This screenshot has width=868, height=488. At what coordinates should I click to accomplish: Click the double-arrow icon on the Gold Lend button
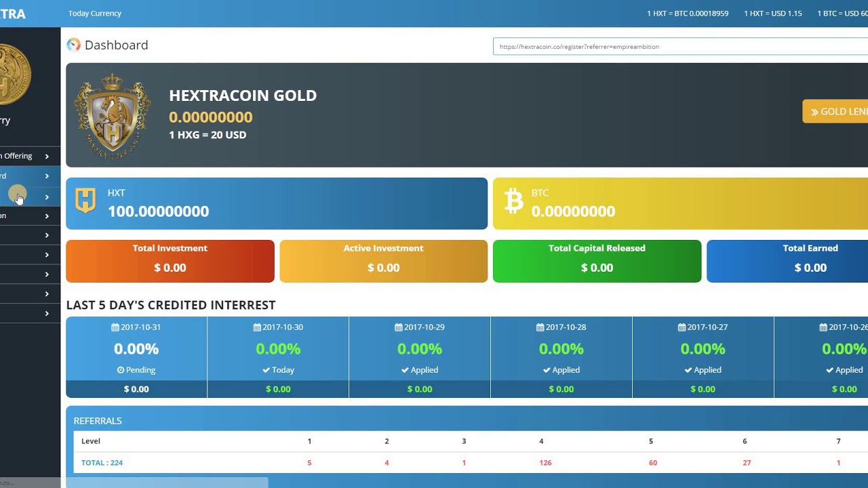point(814,112)
